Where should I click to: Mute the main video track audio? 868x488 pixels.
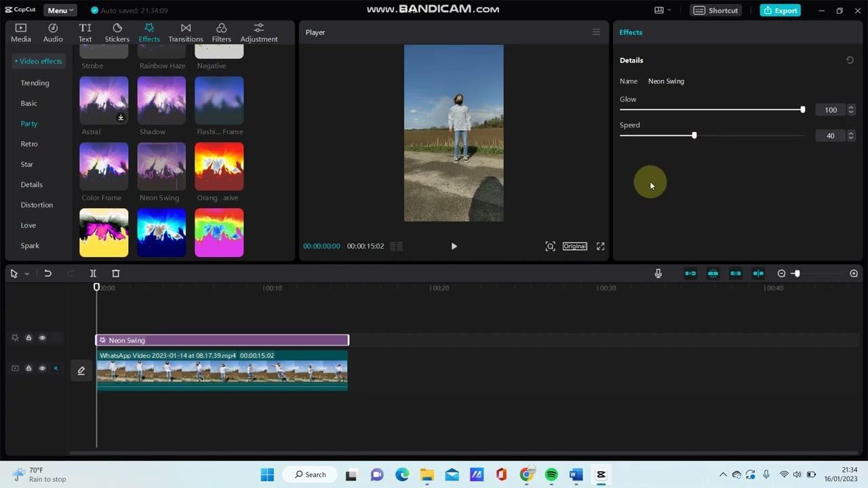coord(56,368)
